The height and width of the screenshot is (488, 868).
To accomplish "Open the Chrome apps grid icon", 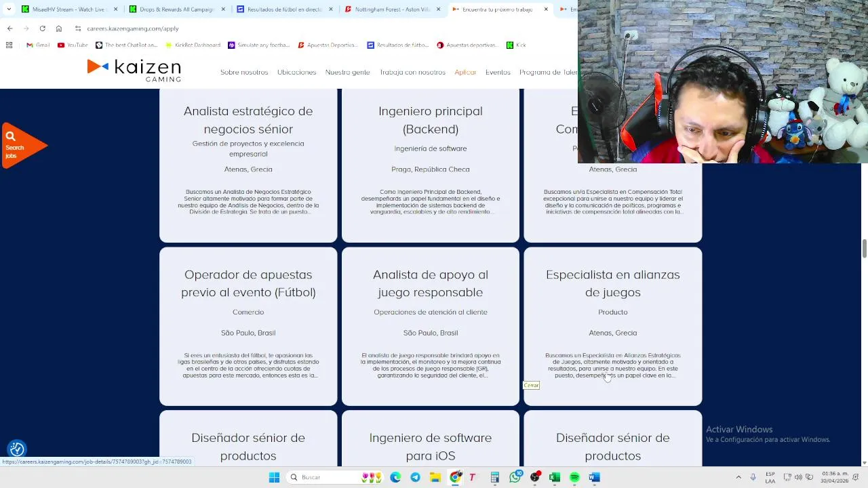I will [x=9, y=45].
